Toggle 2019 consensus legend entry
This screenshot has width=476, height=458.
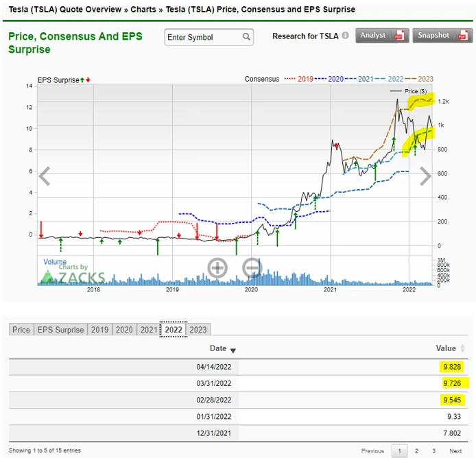tap(299, 79)
